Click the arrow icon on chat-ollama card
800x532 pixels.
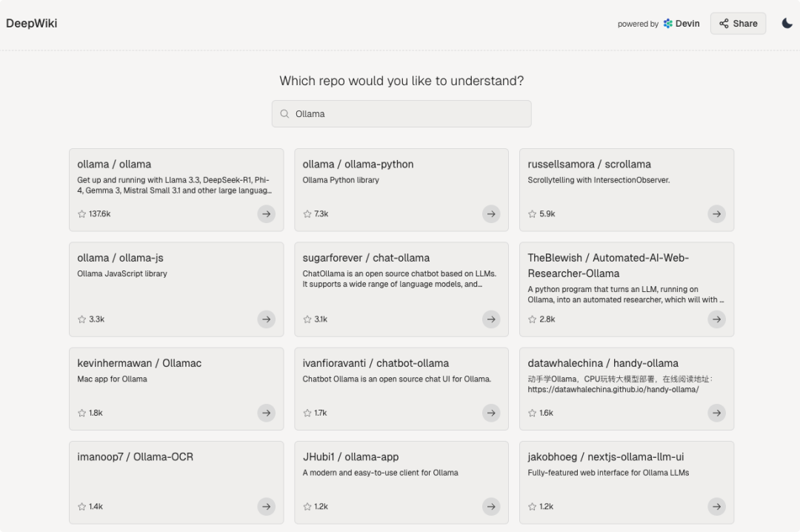[491, 319]
